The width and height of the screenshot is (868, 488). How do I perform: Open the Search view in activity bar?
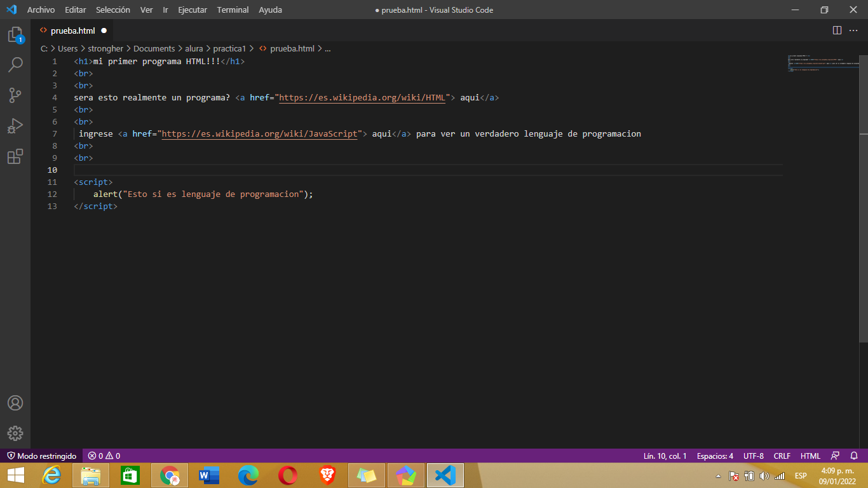click(x=15, y=65)
